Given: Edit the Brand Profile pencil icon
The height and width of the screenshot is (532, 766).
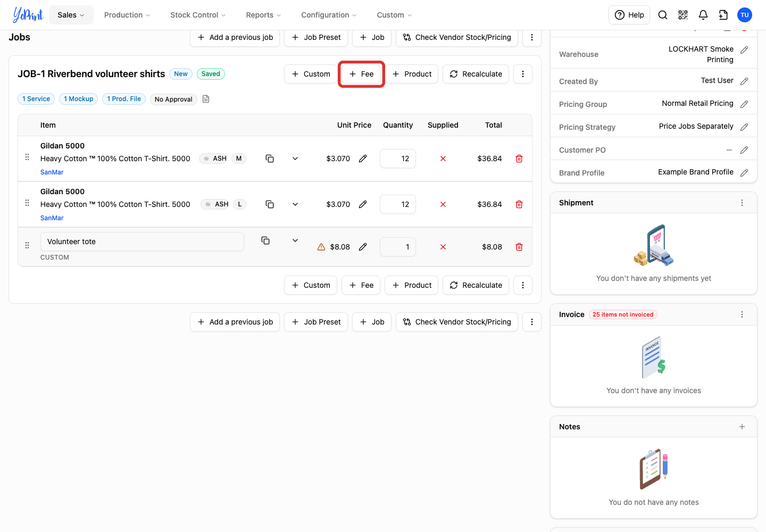Looking at the screenshot, I should coord(744,172).
